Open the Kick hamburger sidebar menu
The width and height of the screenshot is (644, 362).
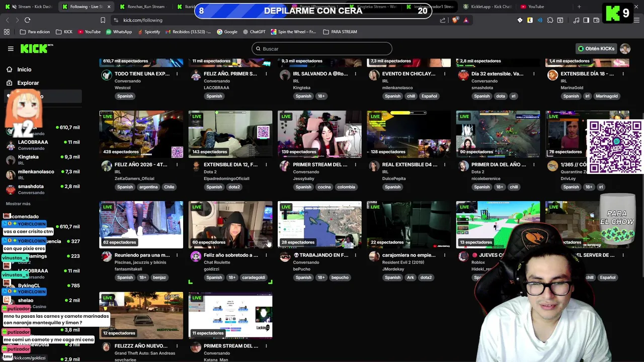[x=11, y=49]
